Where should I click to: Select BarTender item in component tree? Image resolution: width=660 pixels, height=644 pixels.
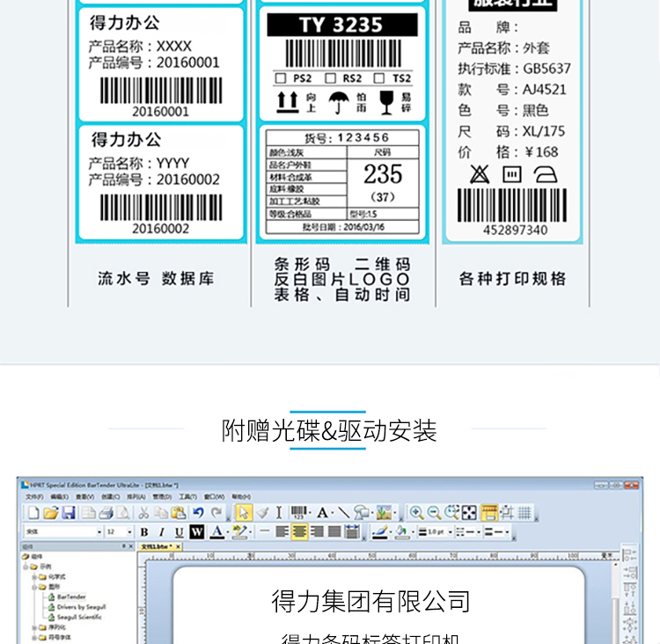coord(70,596)
